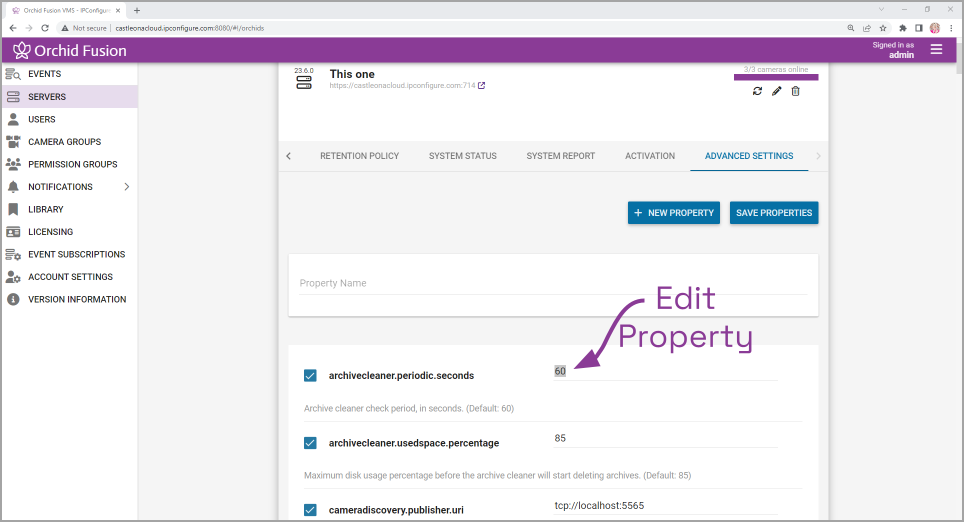Click the New Property button
Viewport: 964px width, 522px height.
pyautogui.click(x=674, y=213)
